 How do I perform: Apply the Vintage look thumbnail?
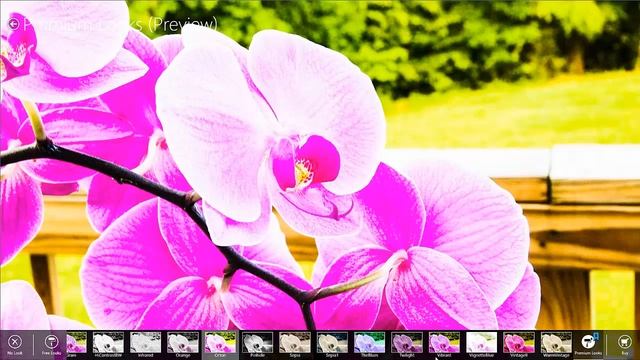(x=519, y=342)
